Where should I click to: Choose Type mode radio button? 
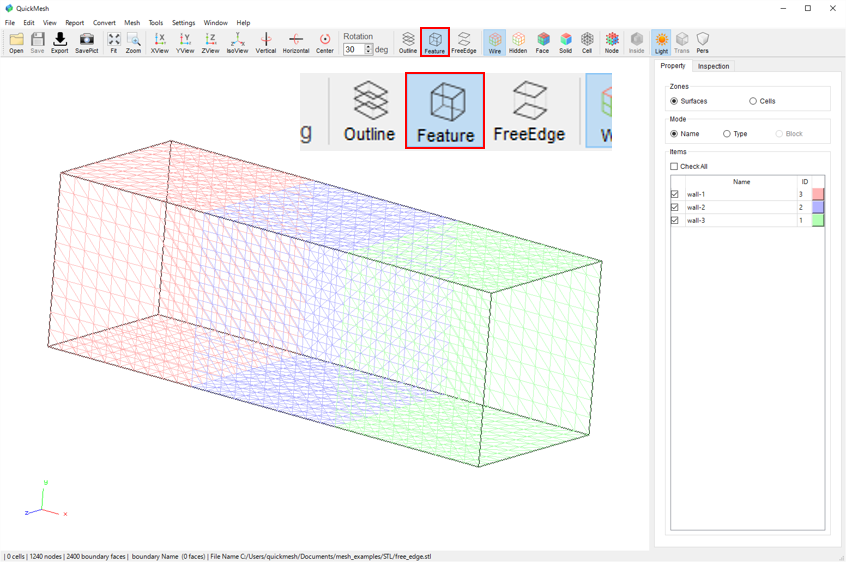coord(727,134)
